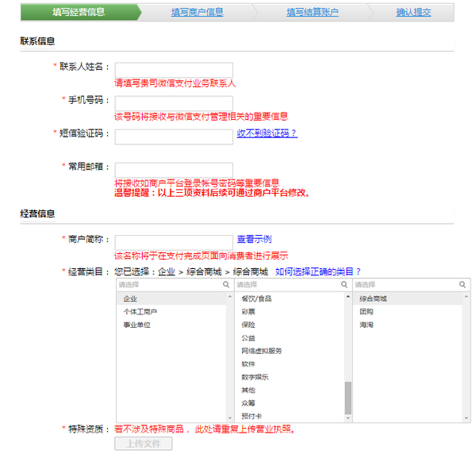Open the 收不到验证码？ help link
476x454 pixels.
(x=267, y=133)
